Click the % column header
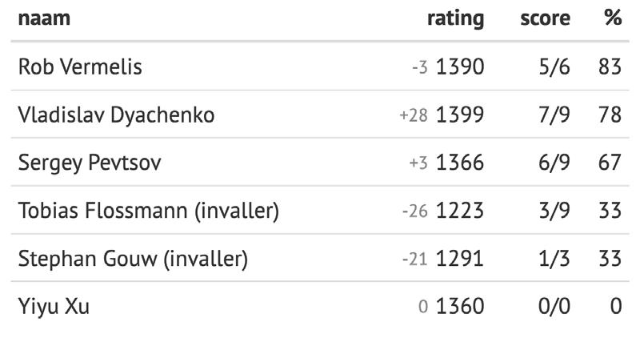Viewport: 644px width, 346px height. tap(613, 18)
